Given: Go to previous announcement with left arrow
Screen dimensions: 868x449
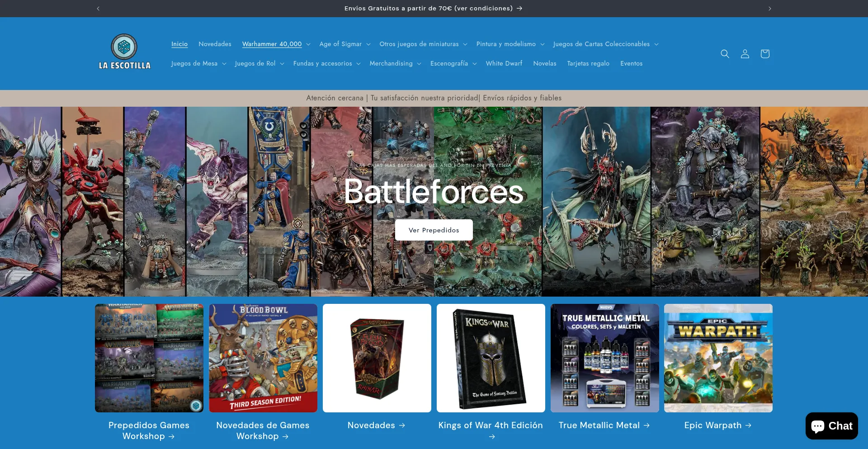Looking at the screenshot, I should tap(98, 9).
